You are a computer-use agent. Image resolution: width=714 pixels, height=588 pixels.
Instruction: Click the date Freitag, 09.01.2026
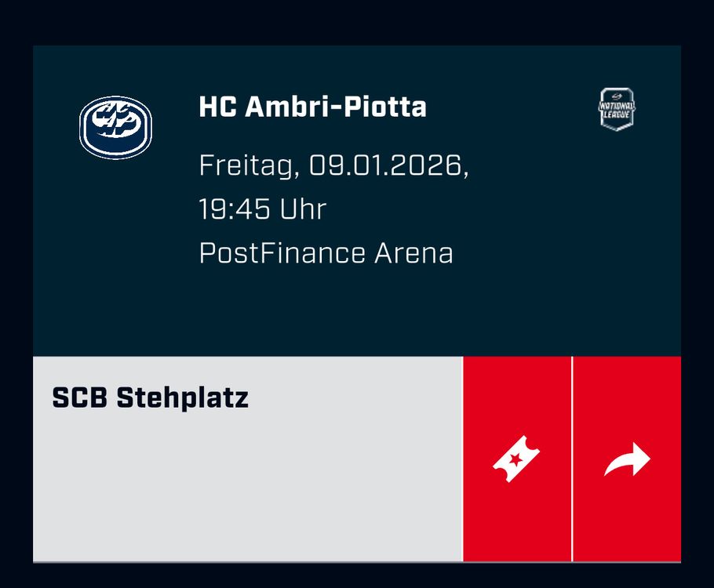pos(333,165)
